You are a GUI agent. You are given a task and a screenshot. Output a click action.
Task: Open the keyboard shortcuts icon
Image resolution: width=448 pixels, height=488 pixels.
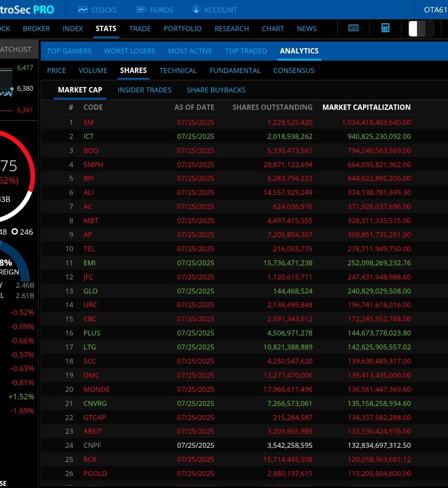coord(353,28)
